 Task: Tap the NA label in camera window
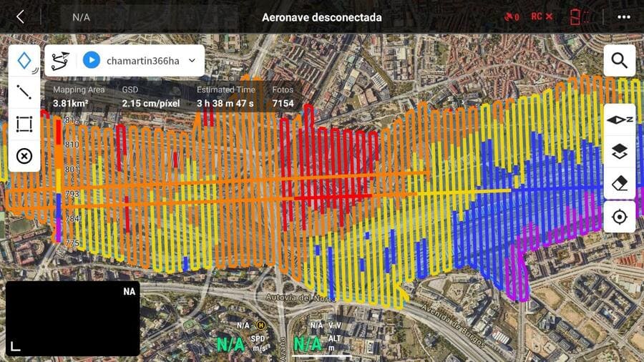129,291
